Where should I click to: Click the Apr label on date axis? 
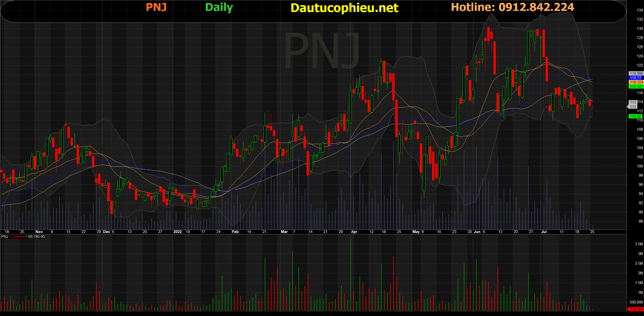pos(354,232)
